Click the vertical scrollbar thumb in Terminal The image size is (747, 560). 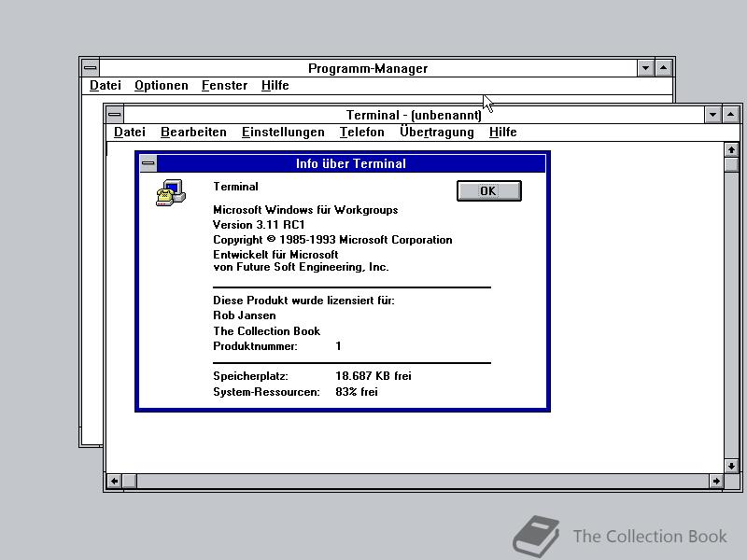point(731,165)
